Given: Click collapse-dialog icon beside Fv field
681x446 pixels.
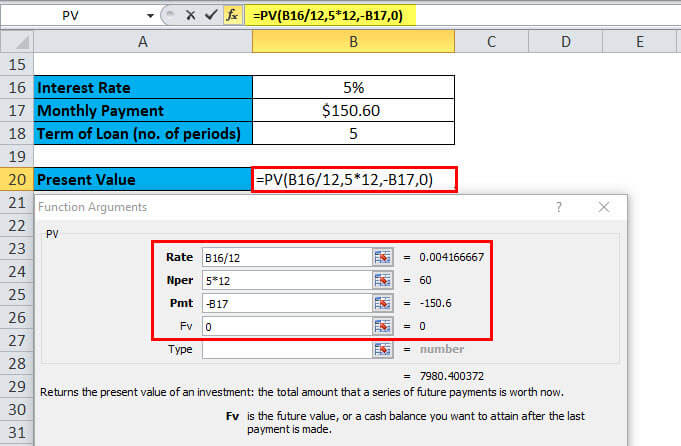Looking at the screenshot, I should pyautogui.click(x=383, y=327).
